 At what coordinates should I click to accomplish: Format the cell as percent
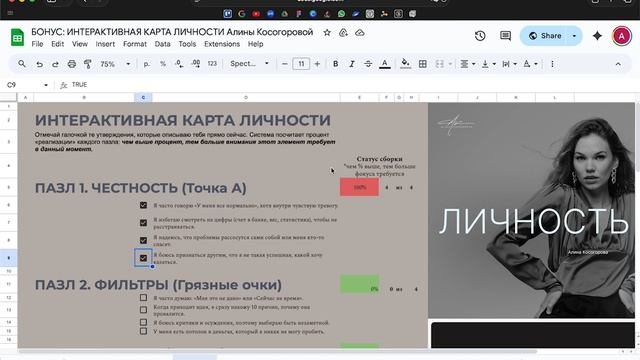coord(163,64)
